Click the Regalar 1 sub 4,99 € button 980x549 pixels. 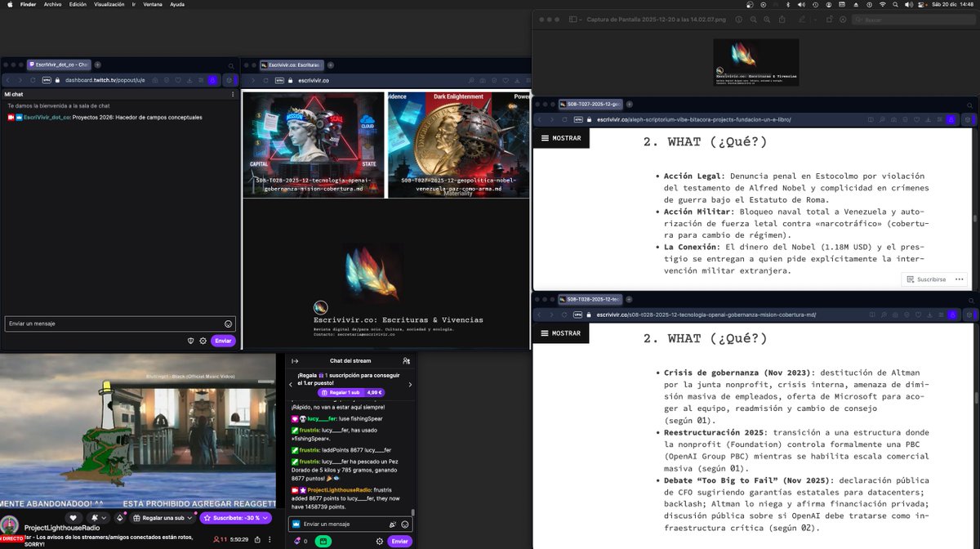[351, 392]
